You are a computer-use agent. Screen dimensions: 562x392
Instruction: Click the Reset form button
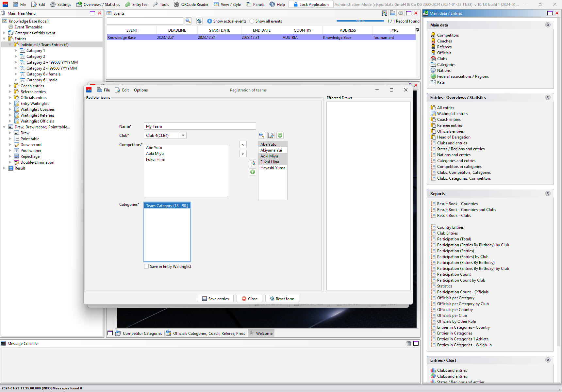(282, 299)
